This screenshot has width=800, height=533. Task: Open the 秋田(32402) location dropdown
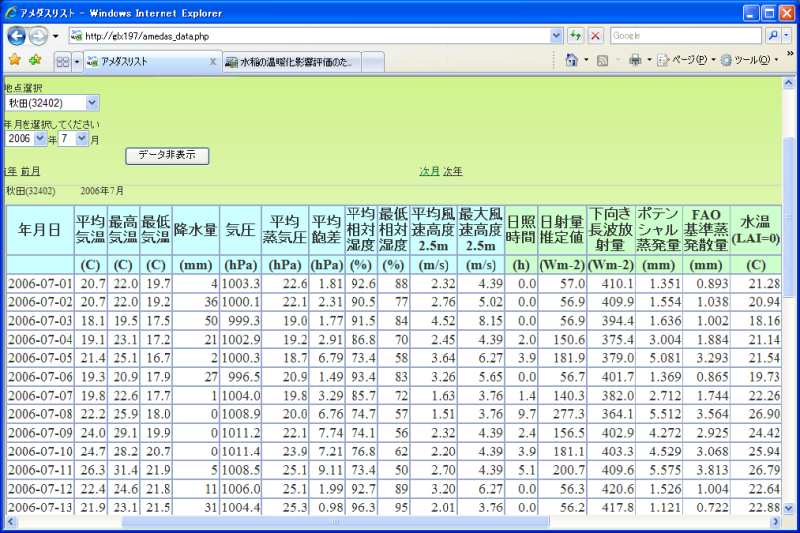(52, 103)
